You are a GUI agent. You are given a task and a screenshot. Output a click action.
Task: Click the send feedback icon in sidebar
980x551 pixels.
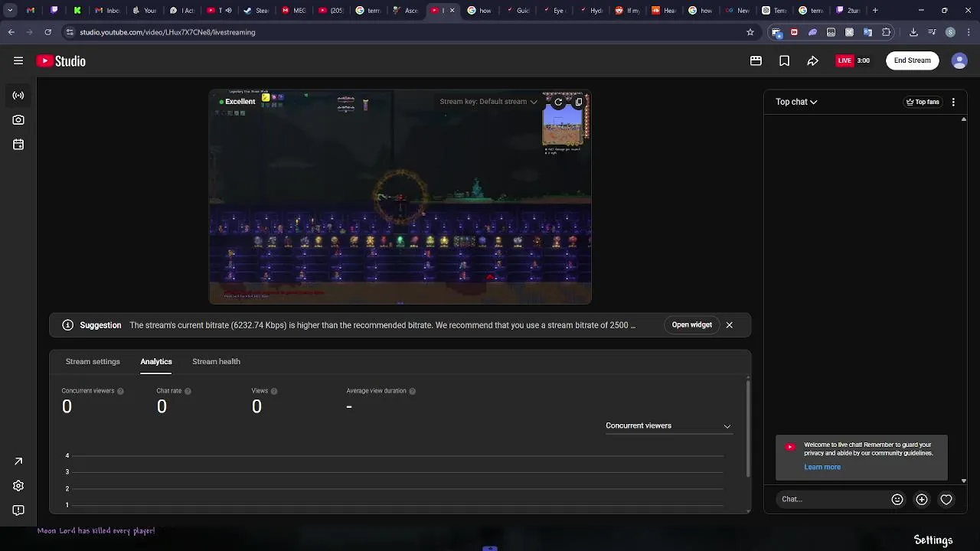click(x=18, y=510)
